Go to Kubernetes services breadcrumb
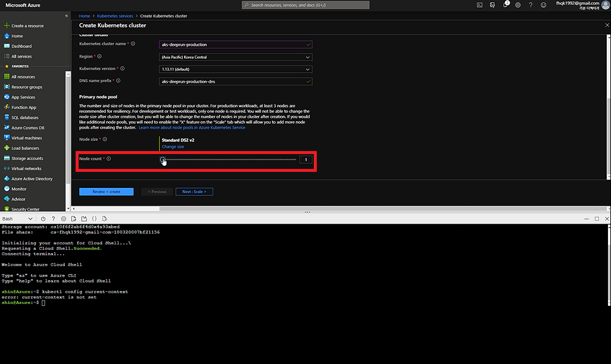The image size is (611, 364). tap(115, 16)
